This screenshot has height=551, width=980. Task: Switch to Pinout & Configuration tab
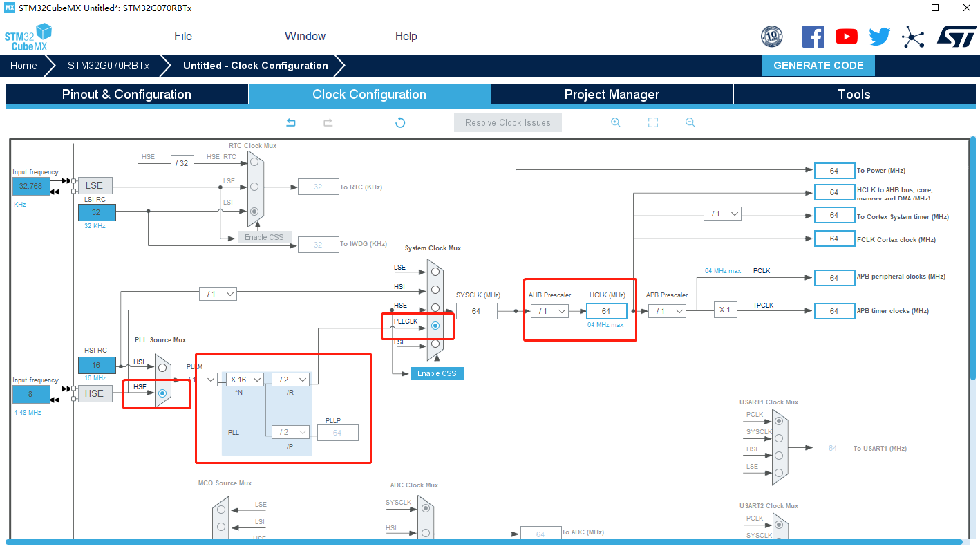pos(126,95)
